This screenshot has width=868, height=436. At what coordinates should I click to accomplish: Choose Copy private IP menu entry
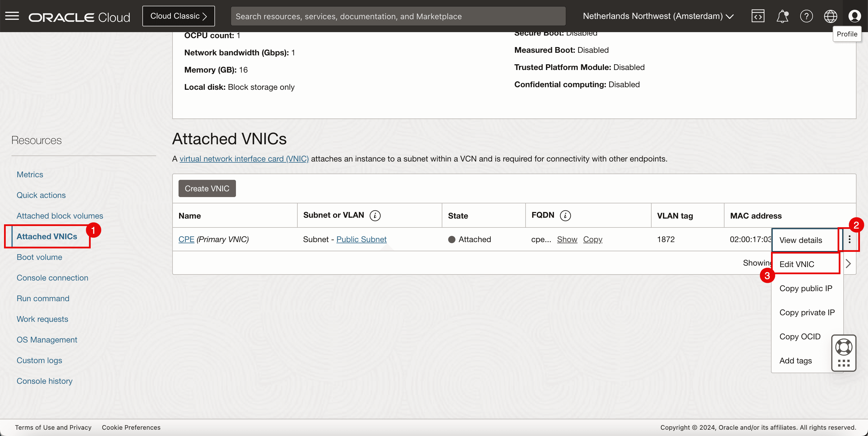(807, 312)
